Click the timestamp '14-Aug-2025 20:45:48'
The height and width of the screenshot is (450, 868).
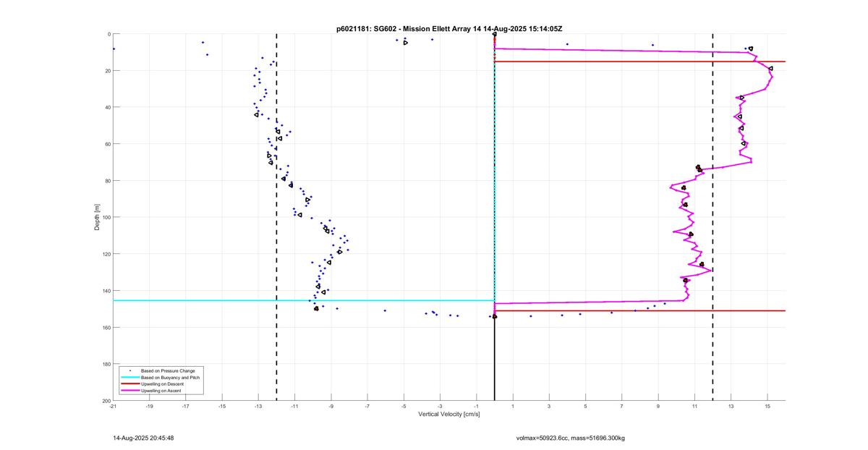coord(143,438)
